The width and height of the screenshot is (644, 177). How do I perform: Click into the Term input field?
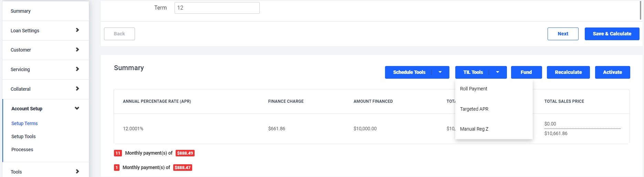pyautogui.click(x=217, y=8)
